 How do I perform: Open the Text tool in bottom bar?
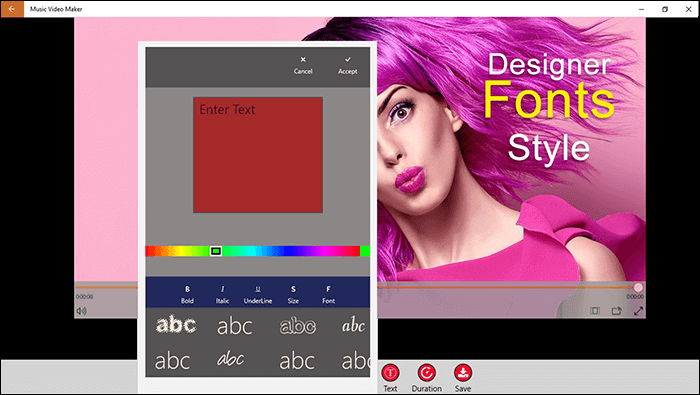point(390,378)
